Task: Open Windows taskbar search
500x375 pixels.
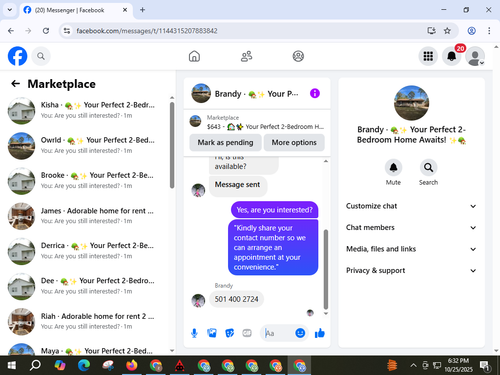Action: (35, 366)
